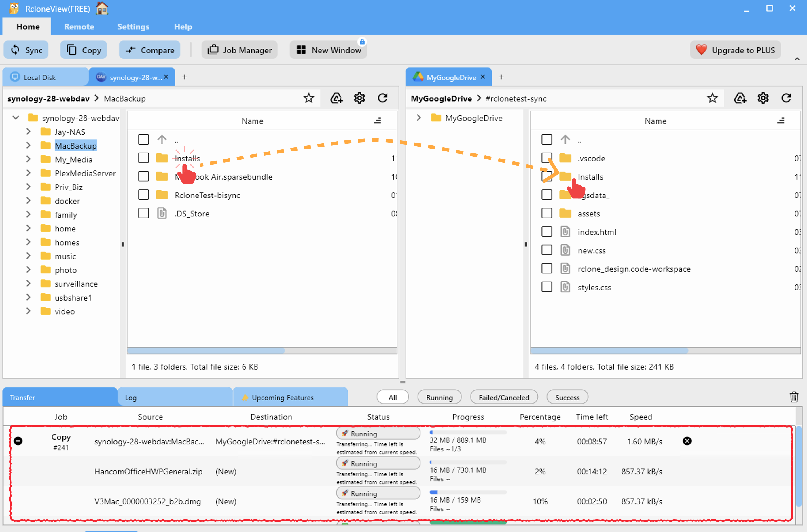Tick the checkbox beside index.html

click(547, 231)
